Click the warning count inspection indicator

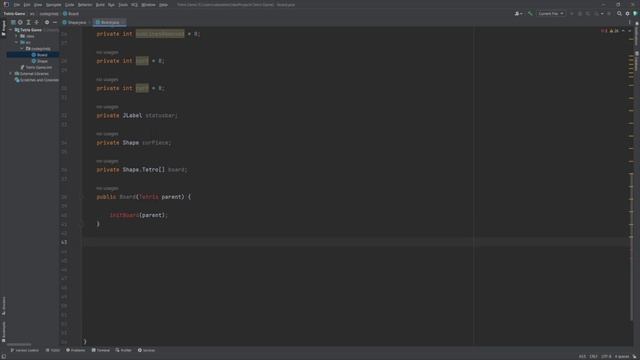(614, 31)
